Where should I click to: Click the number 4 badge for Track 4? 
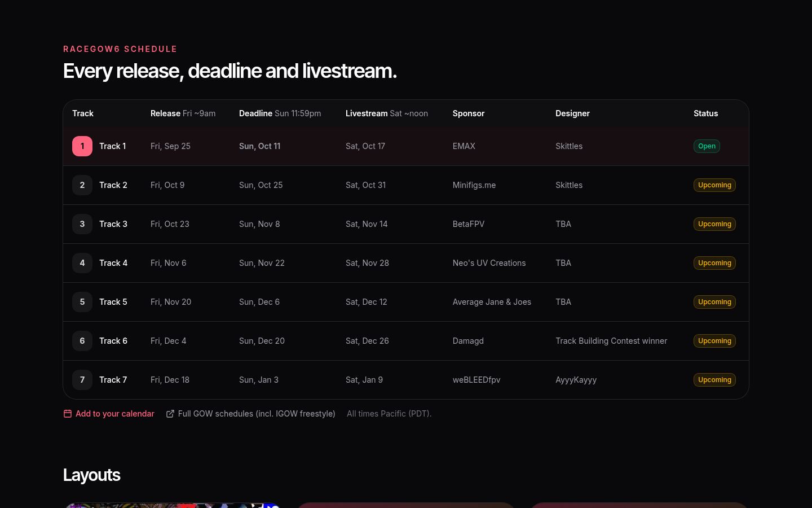coord(82,263)
